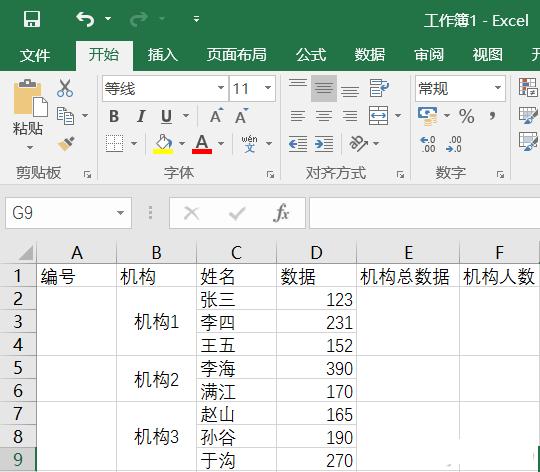Open the copy options dropdown arrow

pos(85,115)
